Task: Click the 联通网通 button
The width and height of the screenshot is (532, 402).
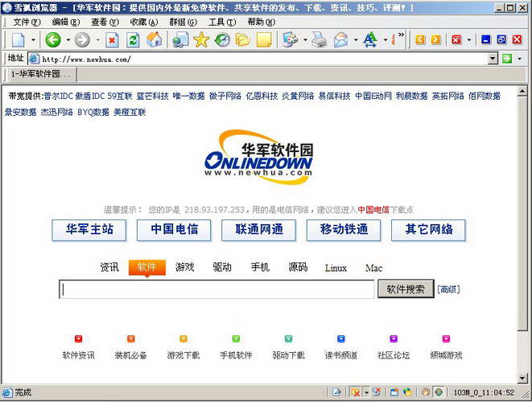Action: pos(259,230)
